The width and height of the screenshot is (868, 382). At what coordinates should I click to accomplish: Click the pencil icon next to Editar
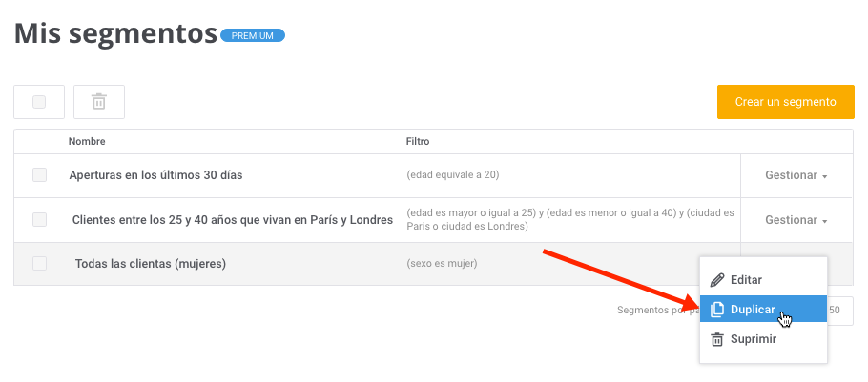click(717, 280)
